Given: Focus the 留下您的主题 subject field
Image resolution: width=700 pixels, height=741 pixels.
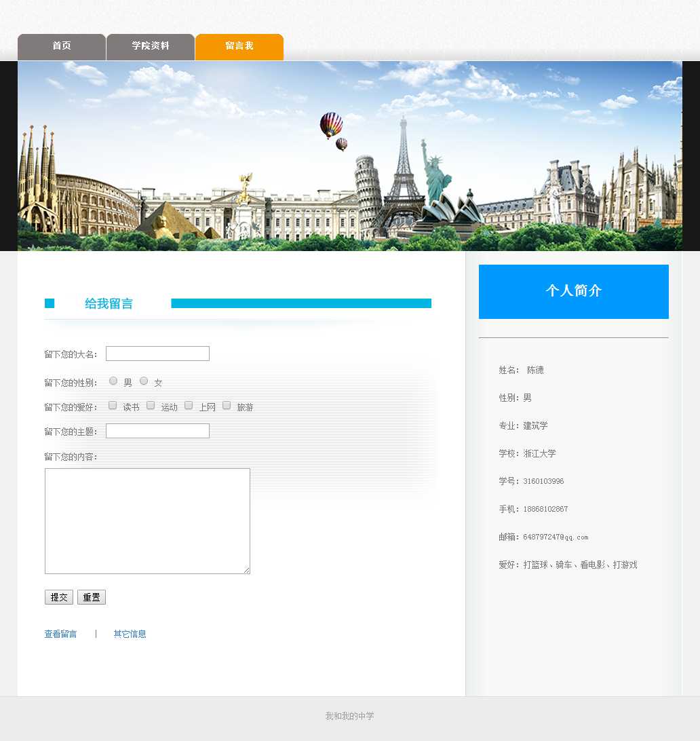Looking at the screenshot, I should [x=157, y=431].
